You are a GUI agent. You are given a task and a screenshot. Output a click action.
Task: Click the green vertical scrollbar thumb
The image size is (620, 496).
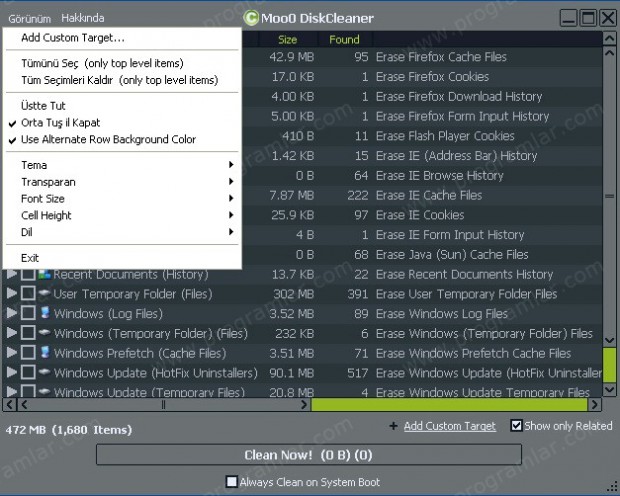(x=609, y=365)
